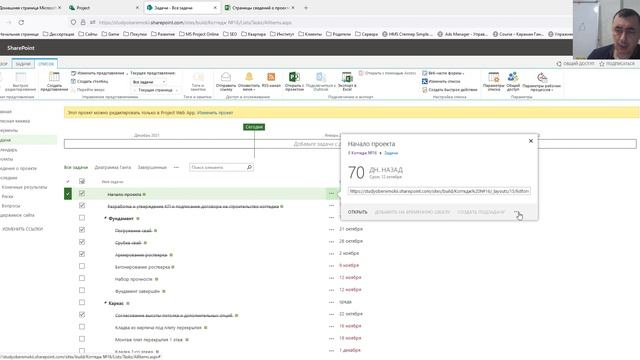Click the search magnifier icon in list search
This screenshot has width=640, height=360.
pyautogui.click(x=249, y=167)
